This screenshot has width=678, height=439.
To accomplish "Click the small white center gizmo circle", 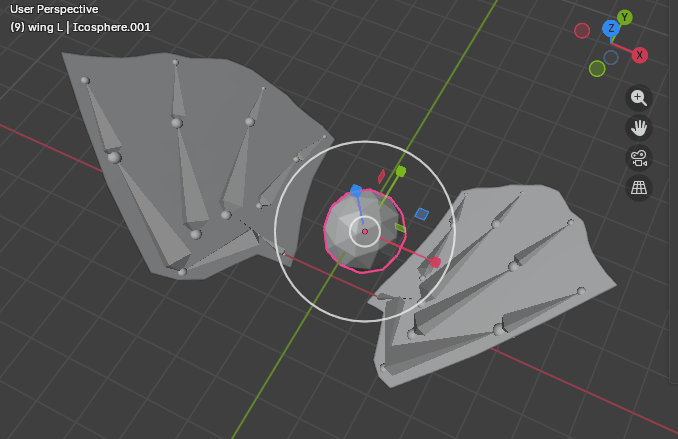I will (365, 231).
